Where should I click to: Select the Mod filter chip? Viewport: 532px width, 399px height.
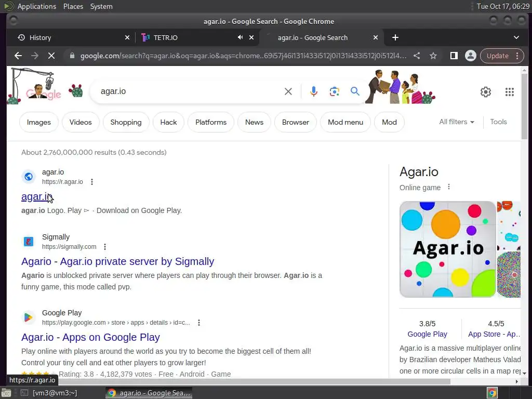click(389, 122)
